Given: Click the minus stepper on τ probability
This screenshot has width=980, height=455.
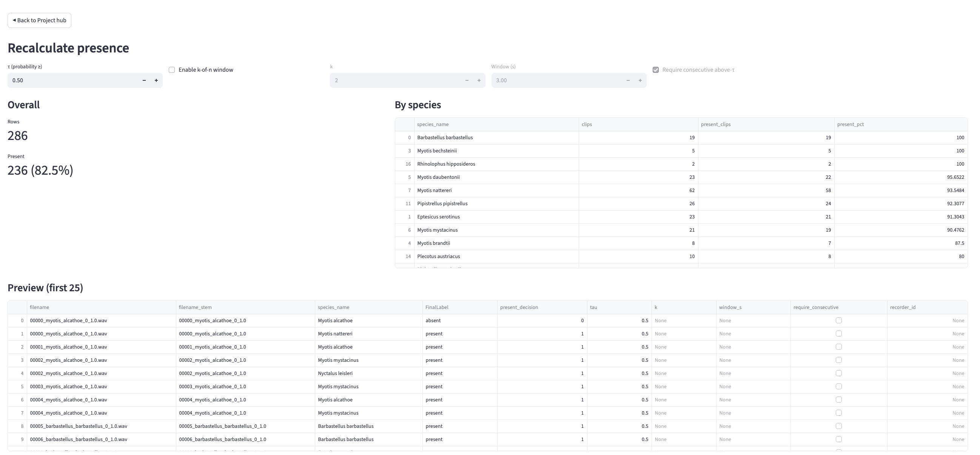Looking at the screenshot, I should (144, 80).
